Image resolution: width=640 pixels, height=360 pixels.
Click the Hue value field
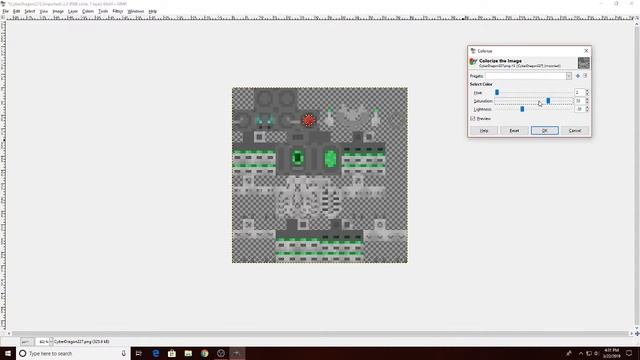click(x=579, y=93)
